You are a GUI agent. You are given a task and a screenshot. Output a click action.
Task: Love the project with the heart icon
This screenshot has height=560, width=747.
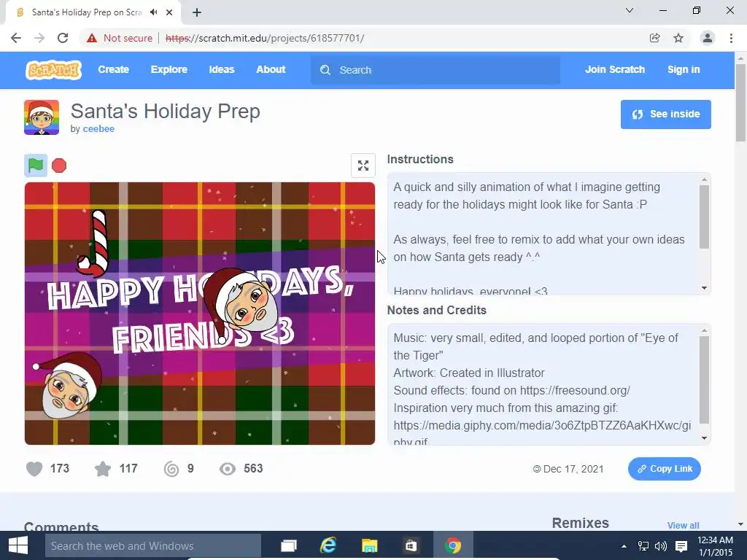coord(34,469)
